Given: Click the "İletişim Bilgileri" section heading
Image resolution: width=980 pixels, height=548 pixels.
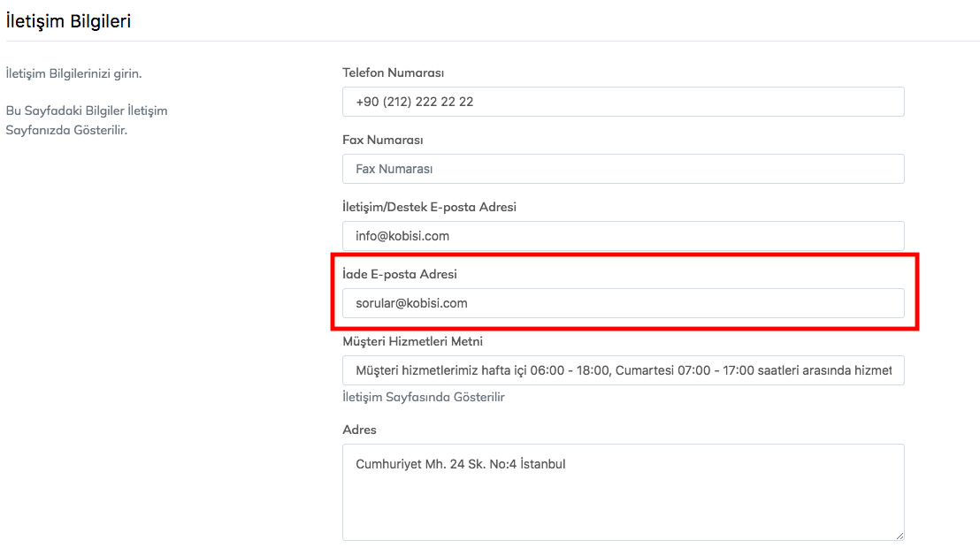Looking at the screenshot, I should 68,21.
